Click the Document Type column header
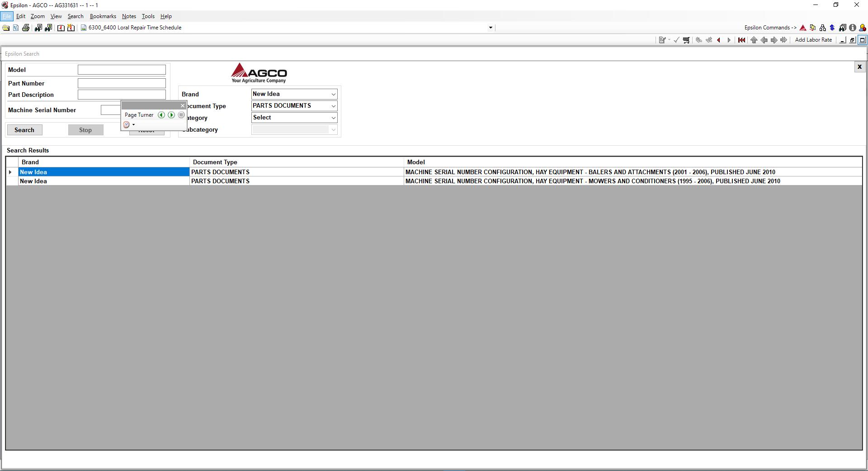 click(297, 162)
